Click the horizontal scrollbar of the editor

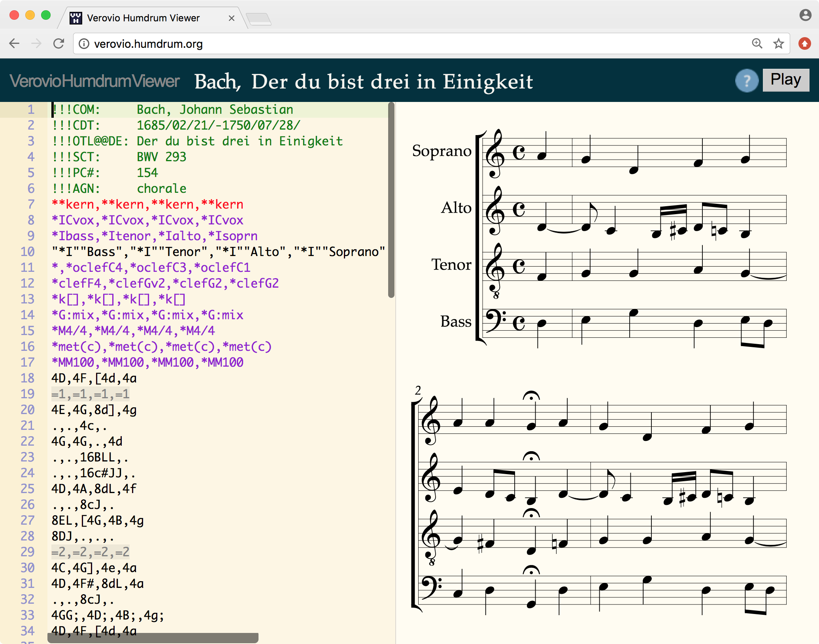[153, 638]
